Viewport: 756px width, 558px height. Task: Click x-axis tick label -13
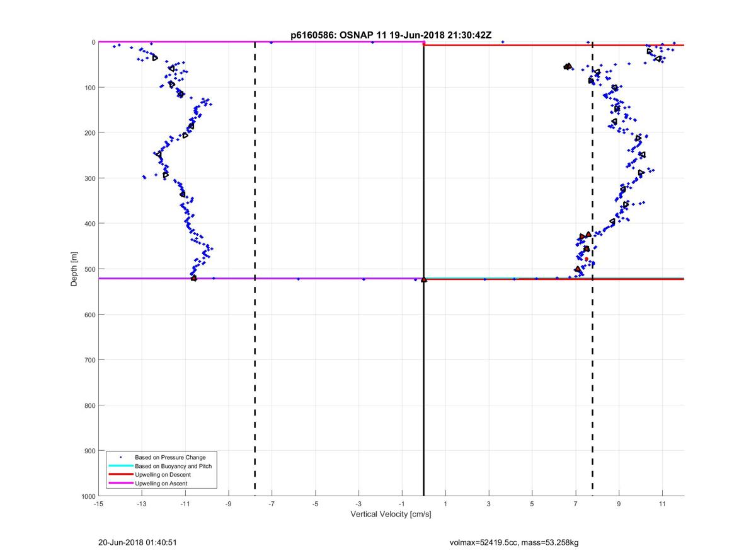pyautogui.click(x=142, y=504)
